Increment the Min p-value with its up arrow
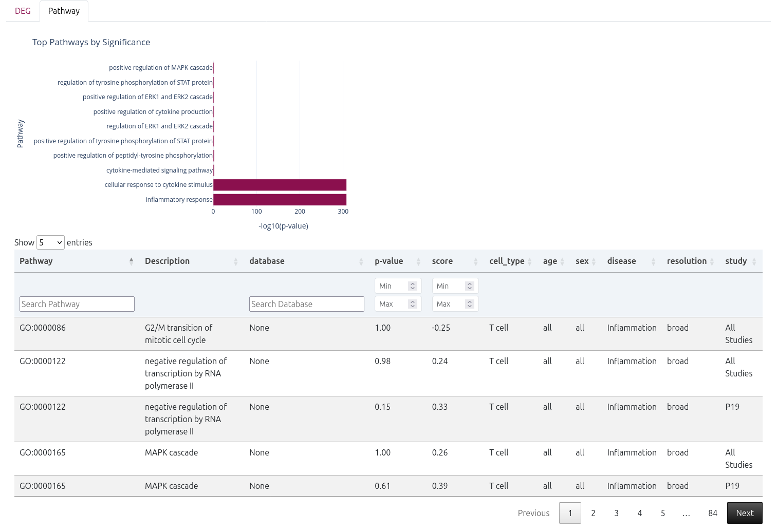The height and width of the screenshot is (532, 777). (412, 283)
